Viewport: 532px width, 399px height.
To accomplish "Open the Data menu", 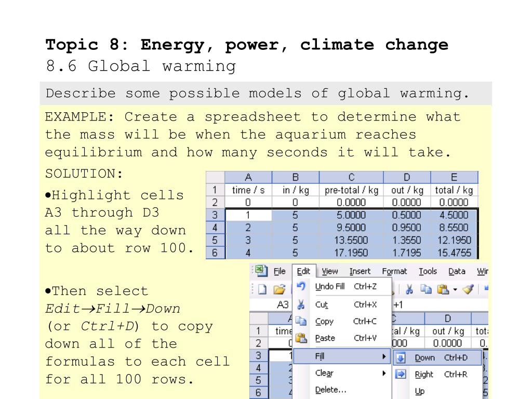I will point(457,271).
